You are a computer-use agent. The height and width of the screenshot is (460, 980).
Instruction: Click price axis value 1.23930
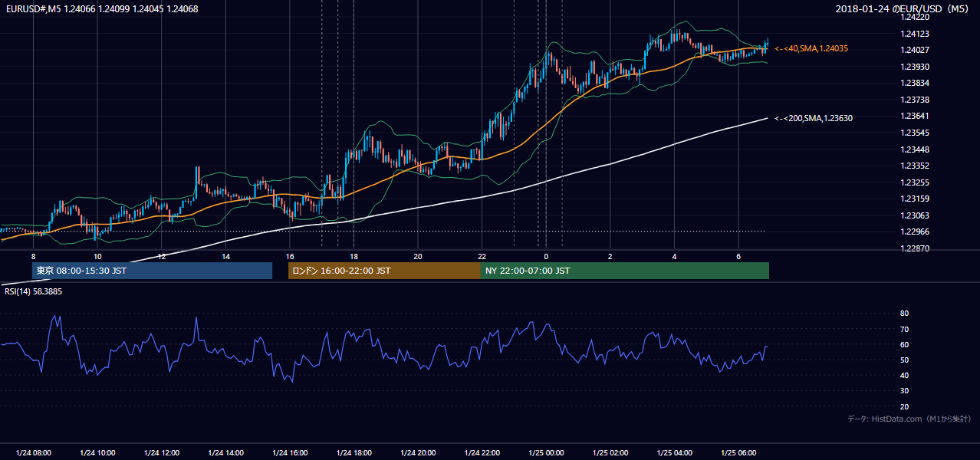[915, 67]
